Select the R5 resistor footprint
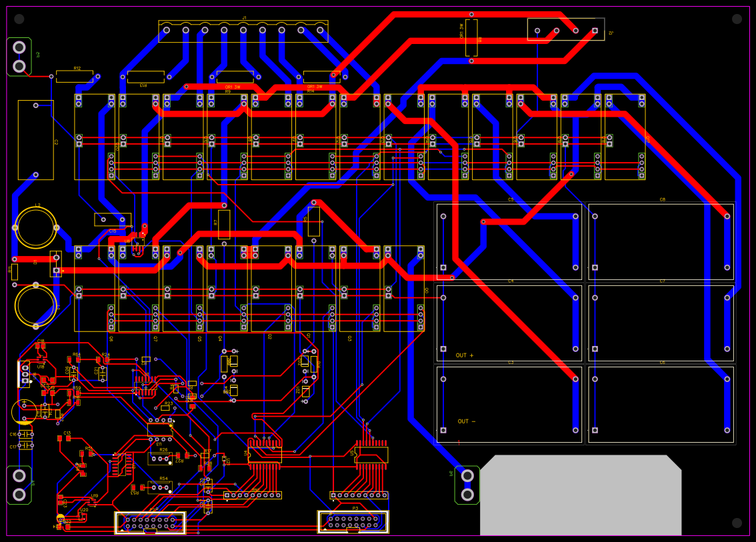This screenshot has width=756, height=542. [314, 221]
